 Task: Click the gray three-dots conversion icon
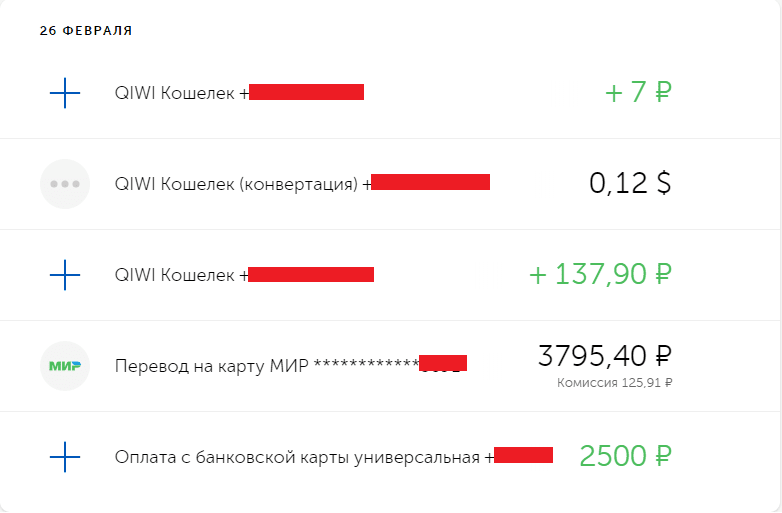coord(64,184)
